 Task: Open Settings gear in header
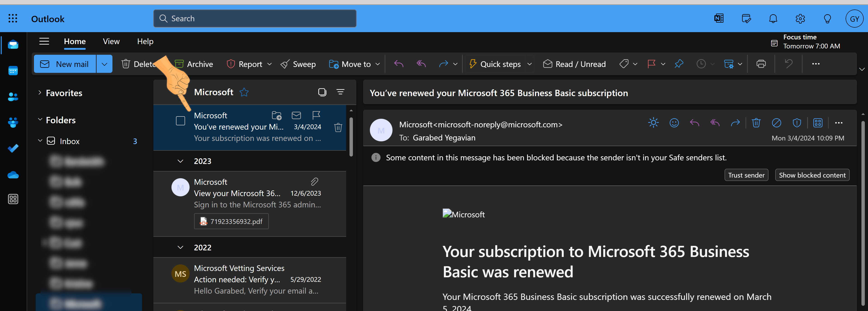click(800, 19)
